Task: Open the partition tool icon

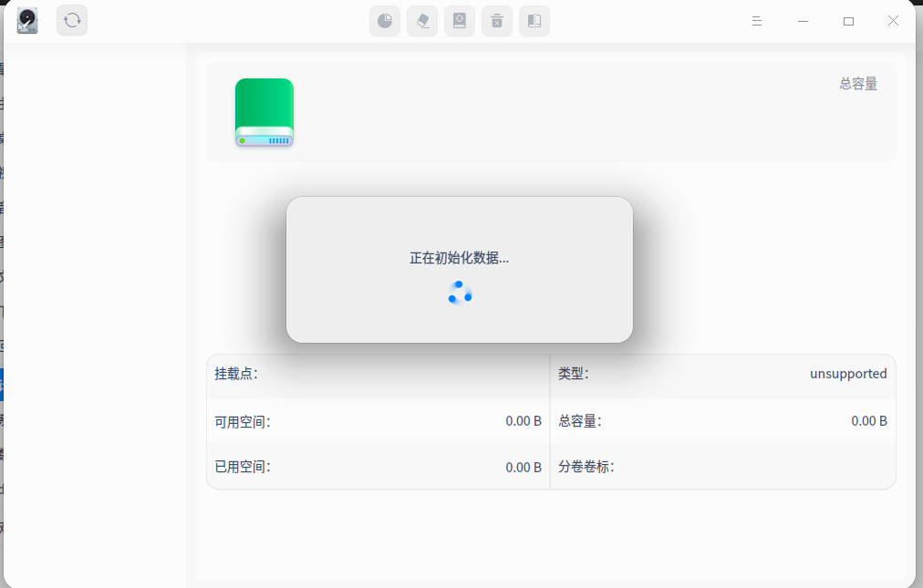Action: pyautogui.click(x=385, y=21)
